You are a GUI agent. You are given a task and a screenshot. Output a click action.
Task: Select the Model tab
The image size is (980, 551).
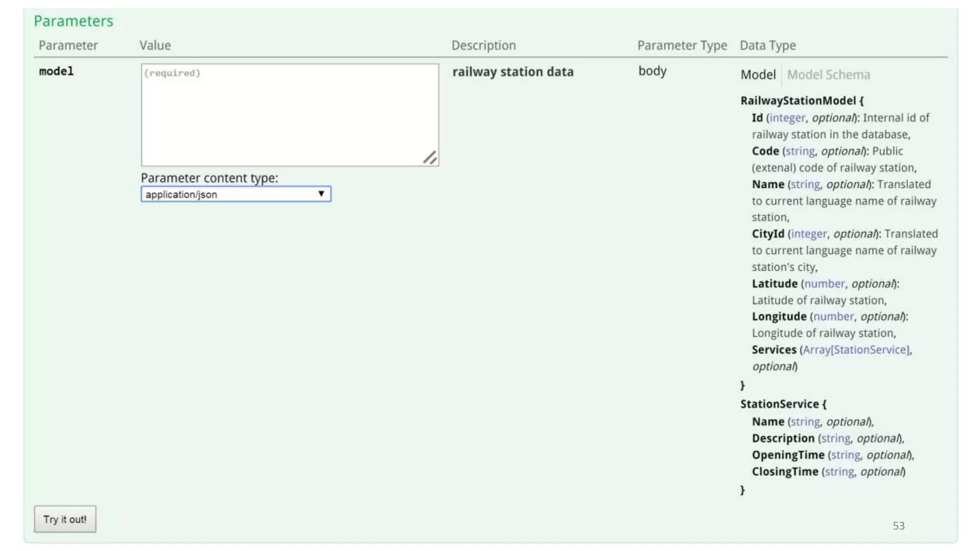point(758,75)
